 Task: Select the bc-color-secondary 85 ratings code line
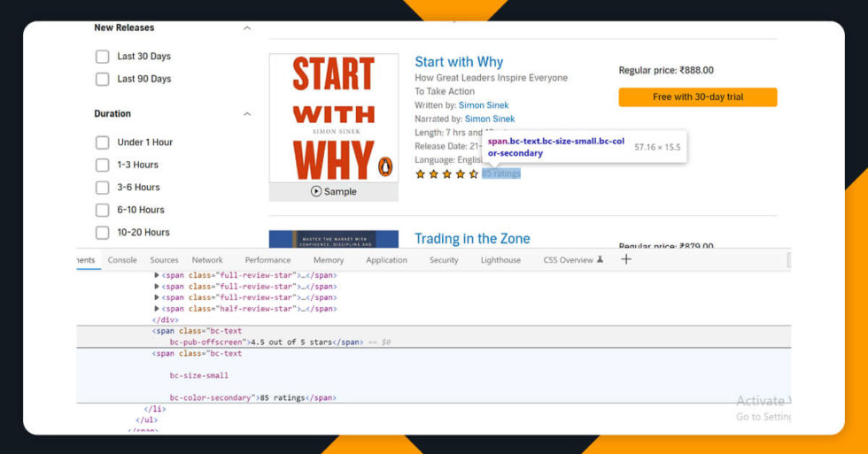(253, 397)
